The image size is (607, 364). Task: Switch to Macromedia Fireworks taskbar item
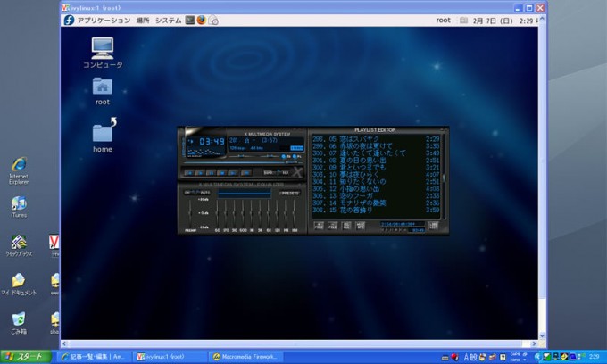click(245, 357)
